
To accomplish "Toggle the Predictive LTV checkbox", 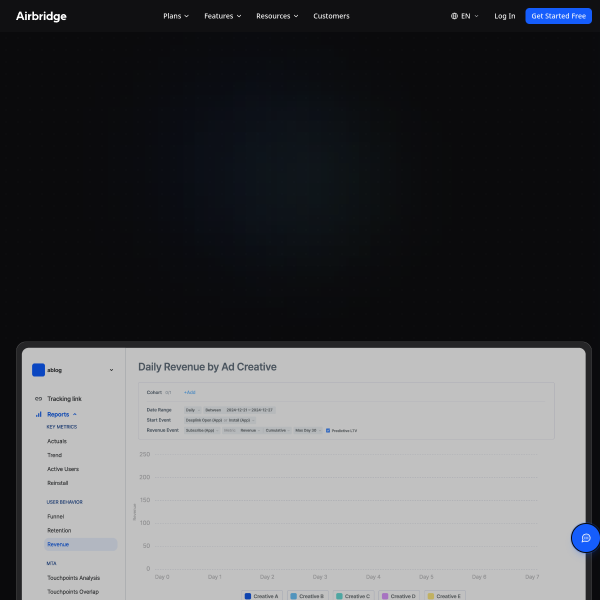I will pos(327,430).
